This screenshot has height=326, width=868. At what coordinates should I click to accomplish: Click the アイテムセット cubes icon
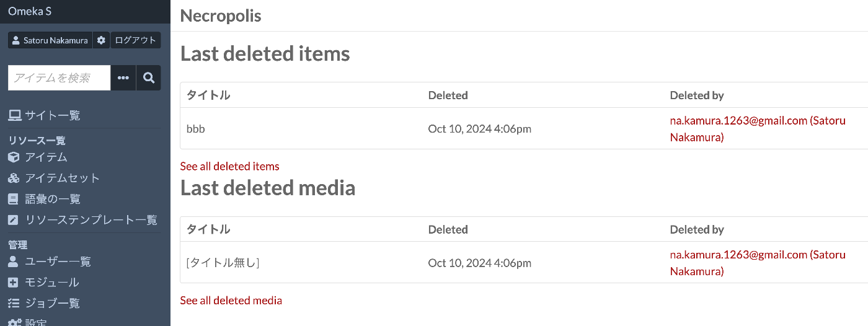click(x=14, y=178)
